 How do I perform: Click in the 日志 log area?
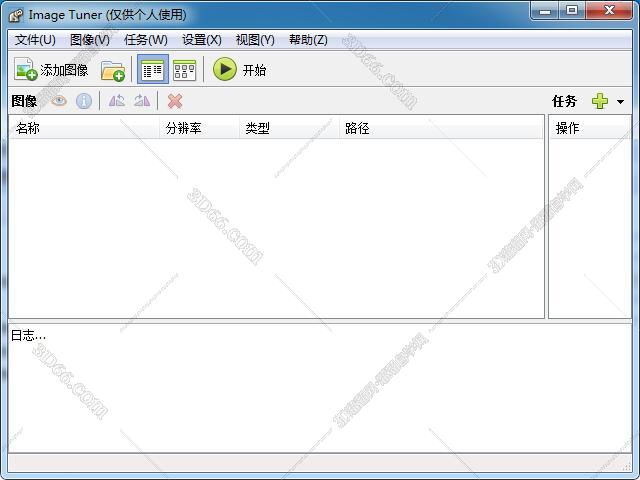coord(320,388)
